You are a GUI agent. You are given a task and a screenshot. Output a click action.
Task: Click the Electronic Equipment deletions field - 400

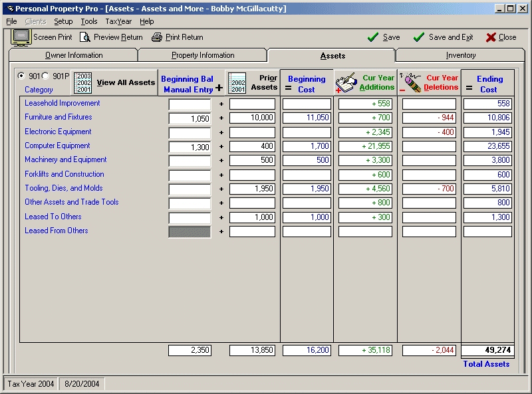429,132
